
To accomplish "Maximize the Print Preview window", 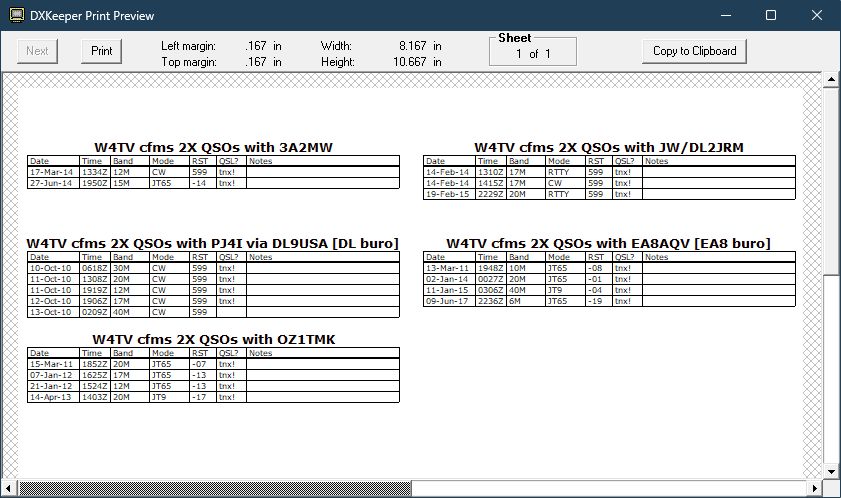I will 771,15.
